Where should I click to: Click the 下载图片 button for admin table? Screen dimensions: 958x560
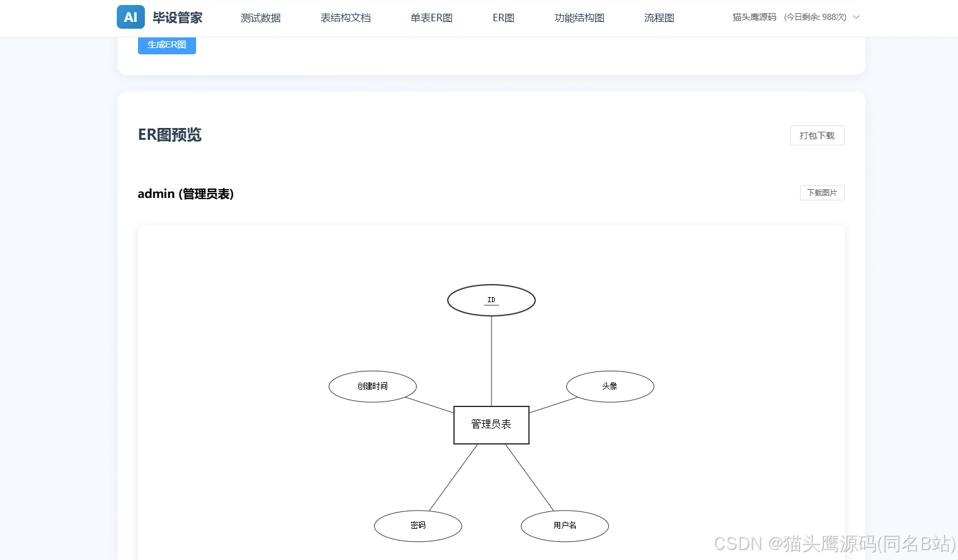(822, 193)
